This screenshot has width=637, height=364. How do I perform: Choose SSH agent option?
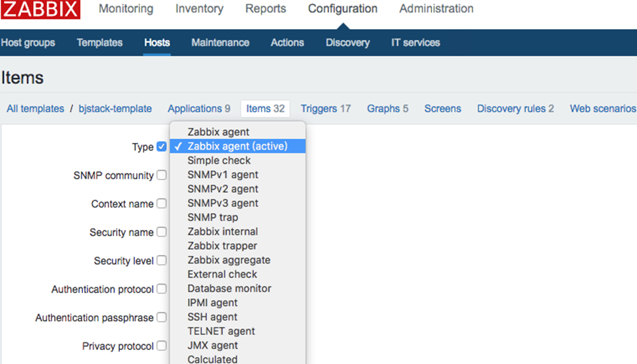point(238,317)
